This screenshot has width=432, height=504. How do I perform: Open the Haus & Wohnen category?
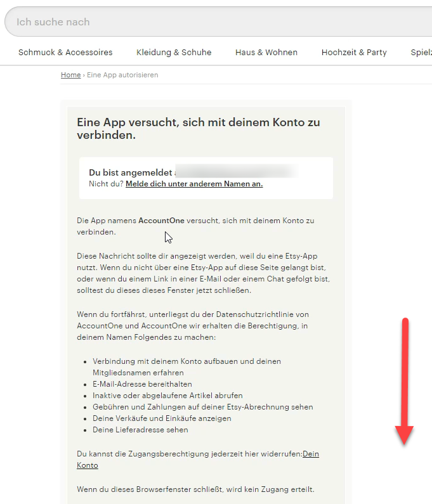(266, 53)
